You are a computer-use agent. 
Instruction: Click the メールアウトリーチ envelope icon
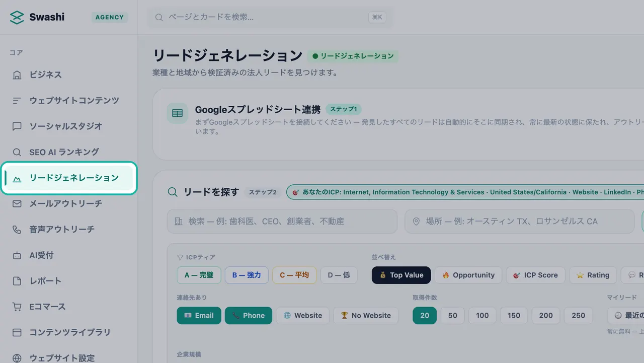(x=17, y=204)
